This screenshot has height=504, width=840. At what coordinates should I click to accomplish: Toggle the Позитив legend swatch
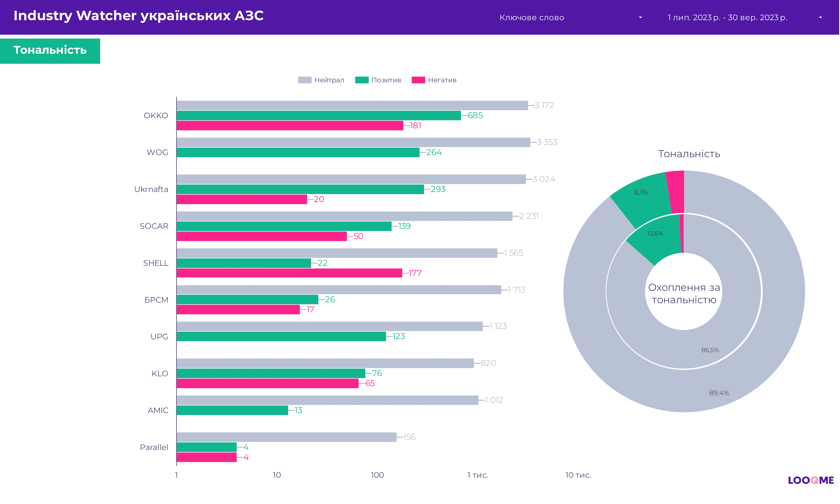(362, 80)
